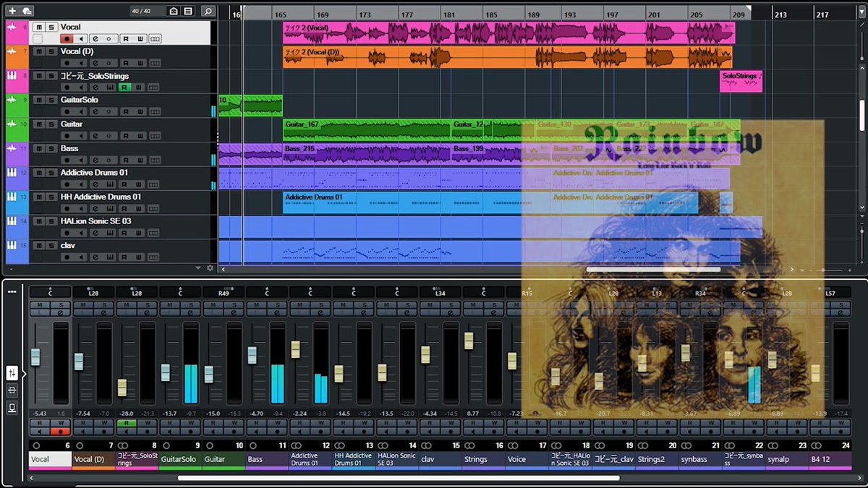
Task: Click the 40 / 40 track count field
Action: (x=148, y=11)
